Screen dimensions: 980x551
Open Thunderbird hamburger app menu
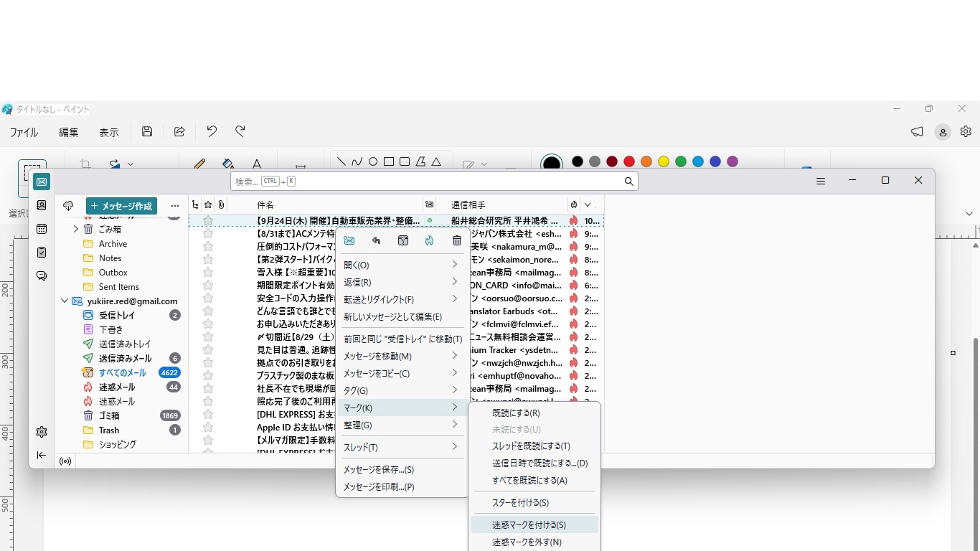click(x=821, y=182)
